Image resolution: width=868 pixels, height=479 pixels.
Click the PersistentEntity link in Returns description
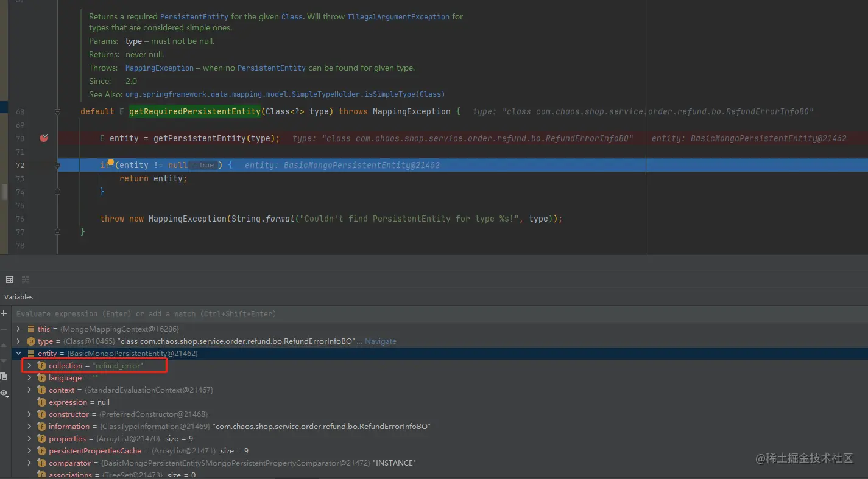coord(194,17)
